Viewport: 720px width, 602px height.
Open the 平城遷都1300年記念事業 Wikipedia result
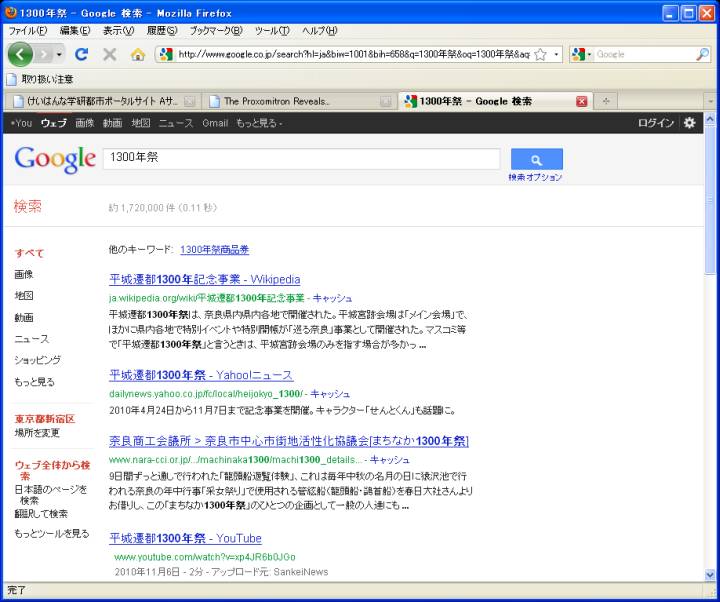click(x=204, y=279)
